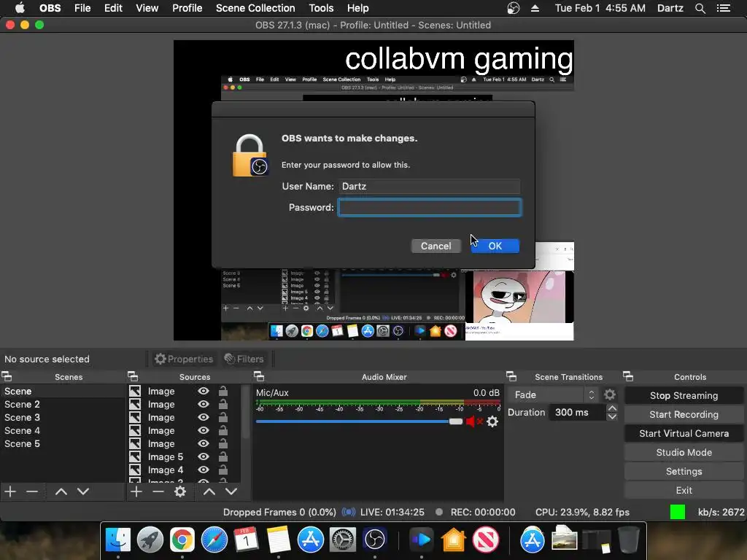Open the Trash in the Dock
Viewport: 747px width, 560px height.
[628, 540]
